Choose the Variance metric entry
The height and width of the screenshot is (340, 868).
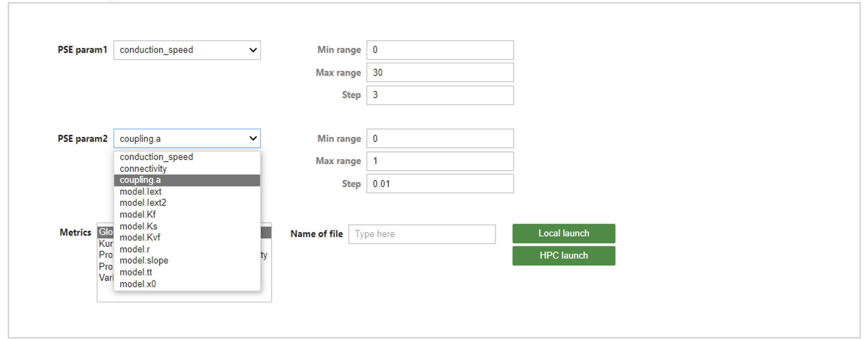[x=106, y=277]
